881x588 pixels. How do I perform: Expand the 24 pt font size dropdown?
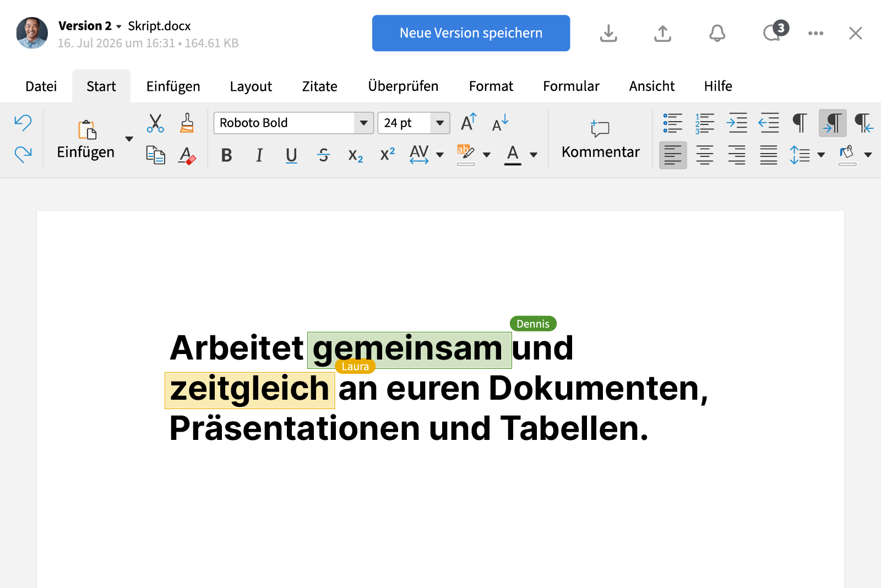pos(439,123)
